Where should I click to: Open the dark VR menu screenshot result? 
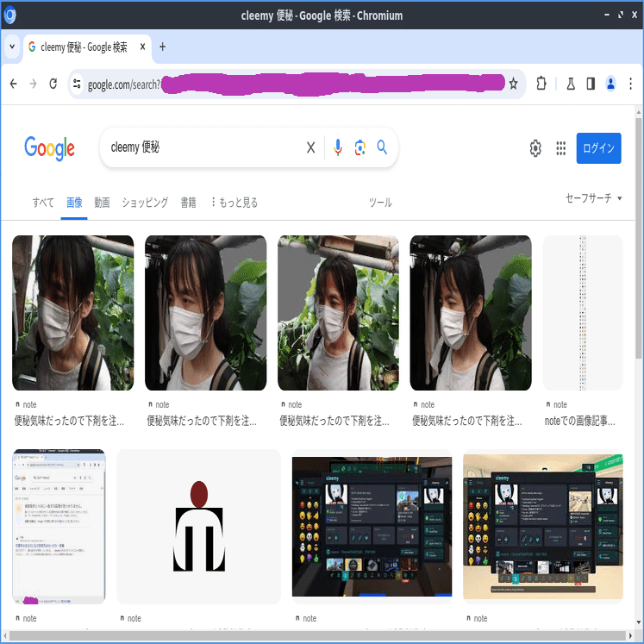372,527
